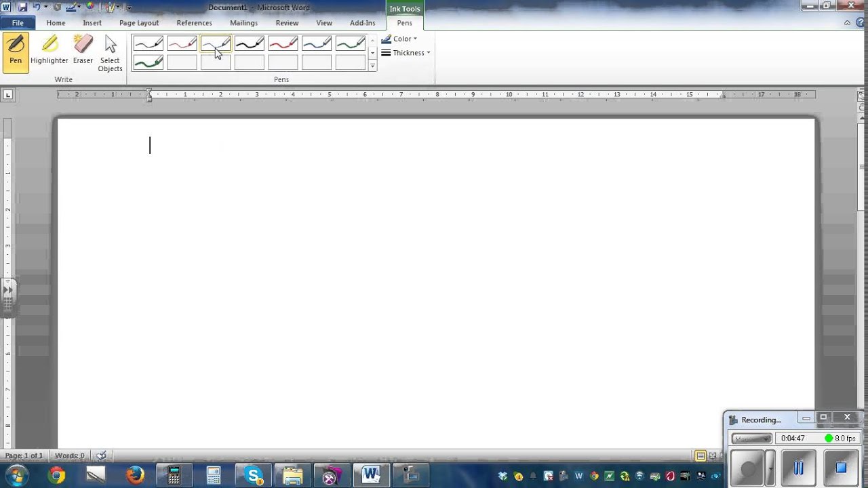Open the Undo history dropdown arrow
868x488 pixels.
(x=47, y=7)
